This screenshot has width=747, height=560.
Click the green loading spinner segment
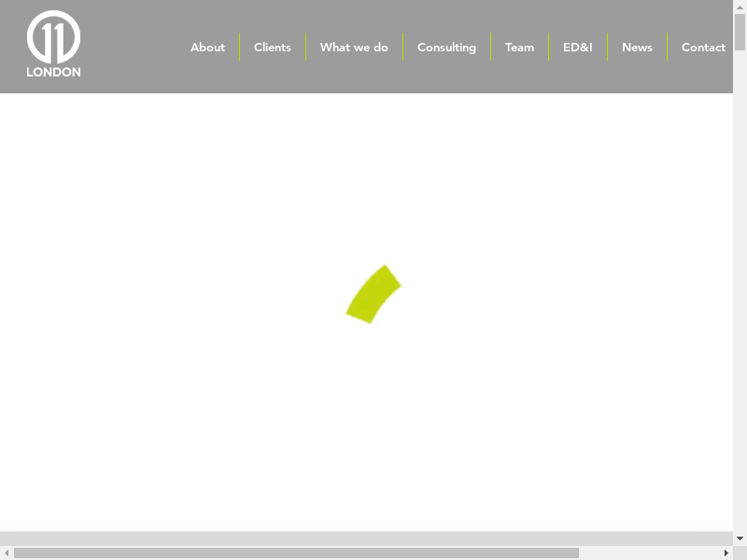click(373, 294)
